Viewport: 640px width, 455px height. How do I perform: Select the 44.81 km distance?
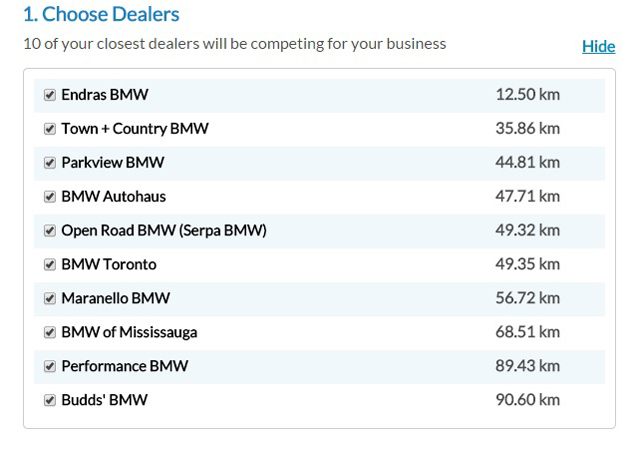527,162
